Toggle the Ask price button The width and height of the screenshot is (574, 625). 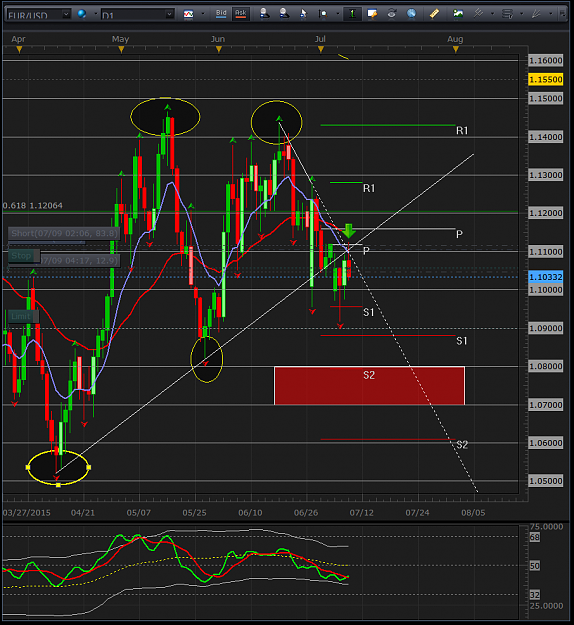(240, 14)
